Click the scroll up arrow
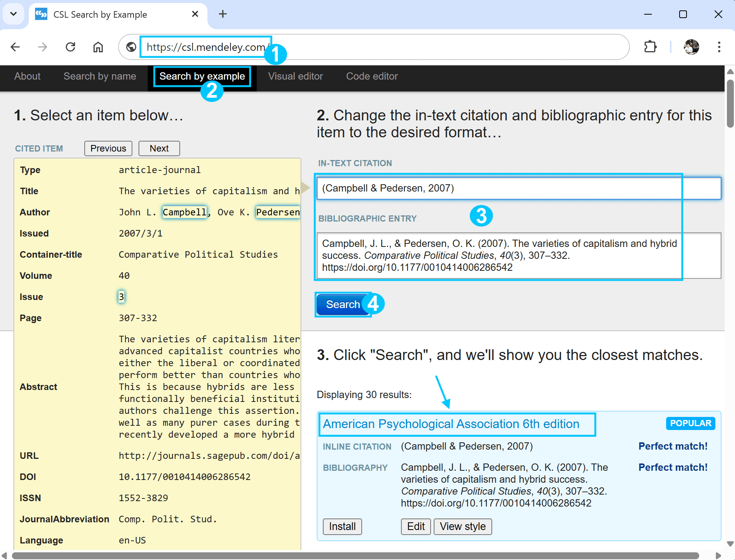The image size is (735, 560). (x=730, y=72)
